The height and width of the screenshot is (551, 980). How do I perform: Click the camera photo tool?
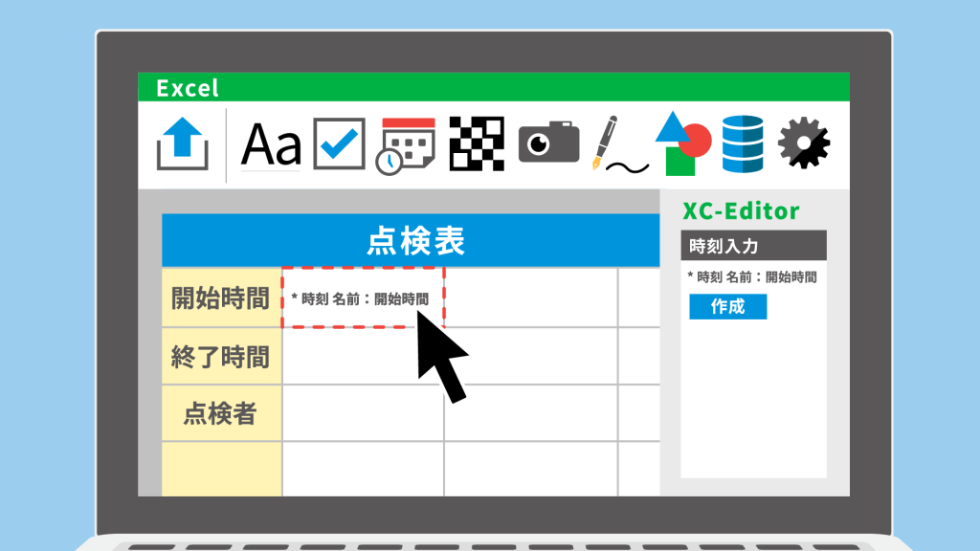(548, 143)
